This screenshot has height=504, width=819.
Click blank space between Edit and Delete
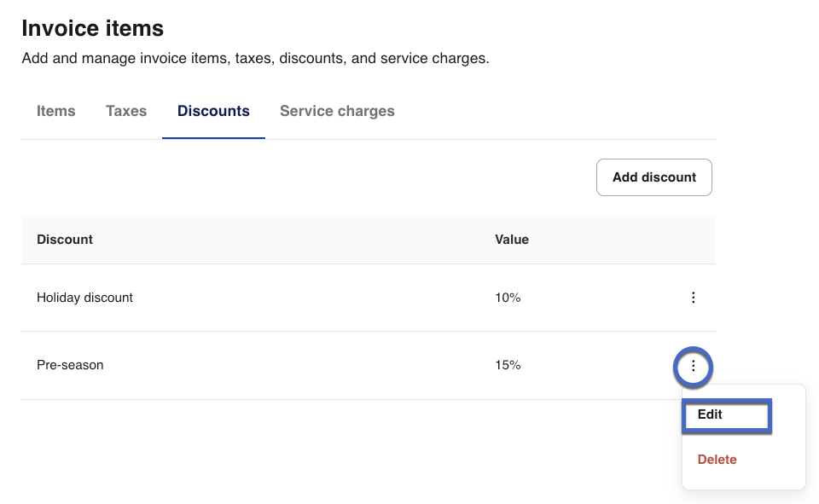(x=742, y=438)
